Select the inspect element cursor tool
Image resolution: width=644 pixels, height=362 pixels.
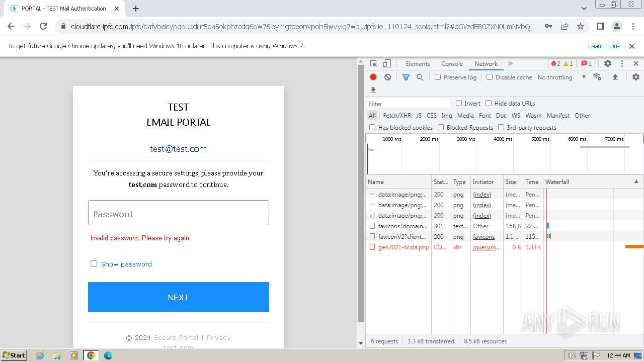click(373, 64)
